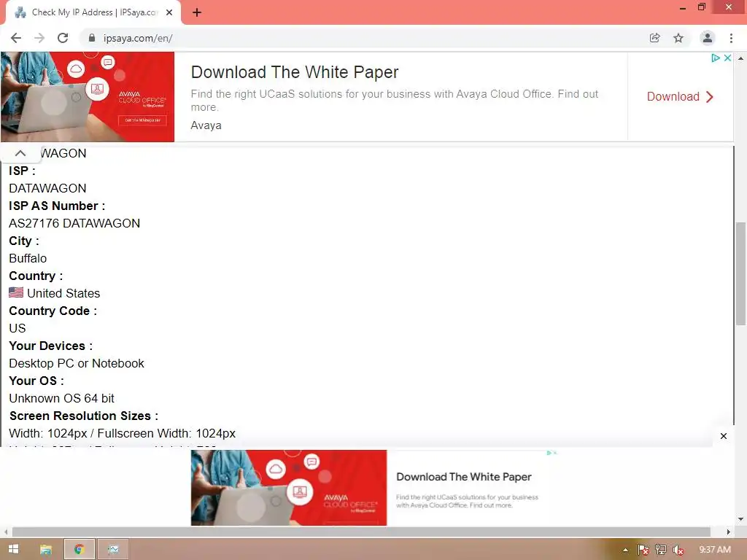Screen dimensions: 747x560
Task: Open the bottom ad's White Paper headline
Action: [463, 477]
